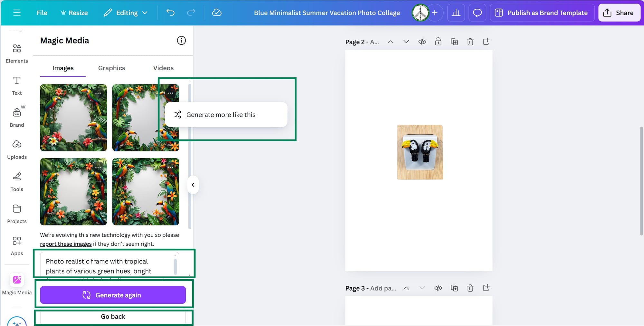The image size is (644, 326).
Task: Open the Text panel in the sidebar
Action: pyautogui.click(x=16, y=85)
